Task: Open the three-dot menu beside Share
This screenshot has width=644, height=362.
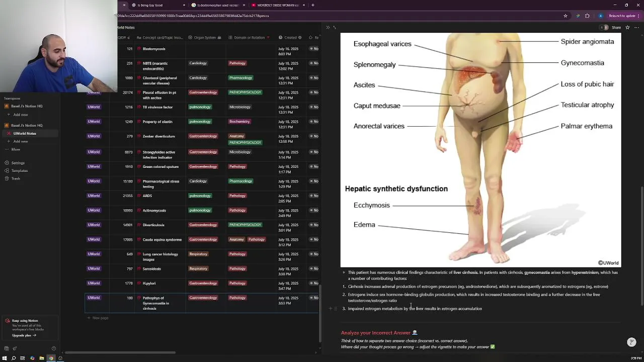Action: click(637, 27)
